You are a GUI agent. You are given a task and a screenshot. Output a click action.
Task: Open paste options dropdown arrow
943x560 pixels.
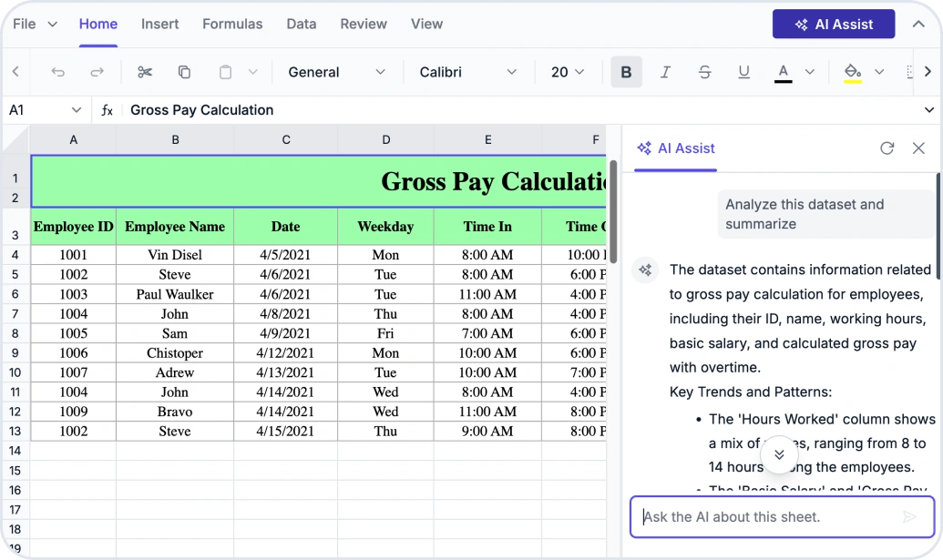[x=253, y=72]
